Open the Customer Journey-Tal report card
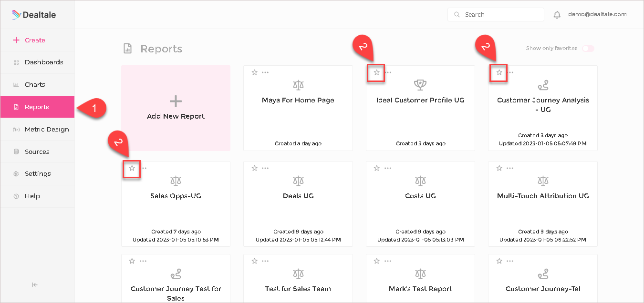The image size is (644, 303). pyautogui.click(x=543, y=279)
